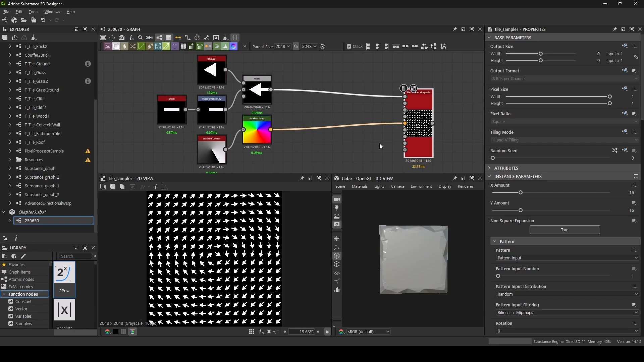Toggle the Stack checkbox
This screenshot has height=362, width=644.
pyautogui.click(x=349, y=47)
